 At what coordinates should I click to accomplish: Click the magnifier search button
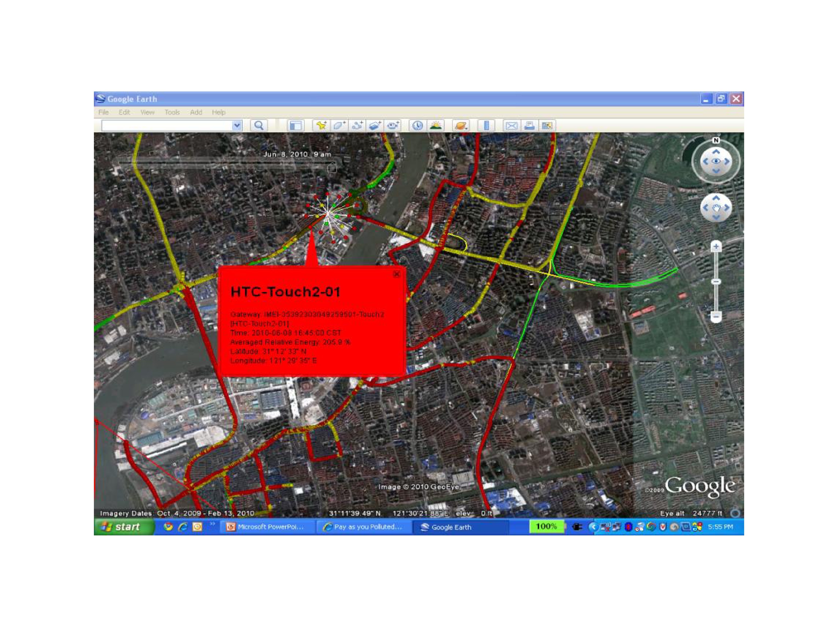coord(259,126)
